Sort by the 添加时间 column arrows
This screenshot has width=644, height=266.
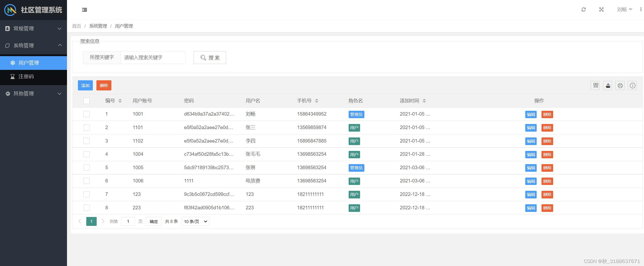424,101
